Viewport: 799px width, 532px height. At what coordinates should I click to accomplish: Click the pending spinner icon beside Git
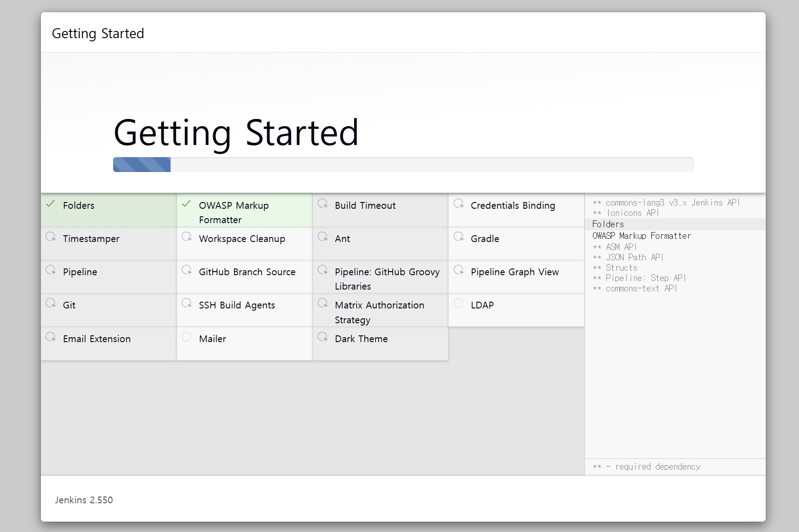click(51, 303)
